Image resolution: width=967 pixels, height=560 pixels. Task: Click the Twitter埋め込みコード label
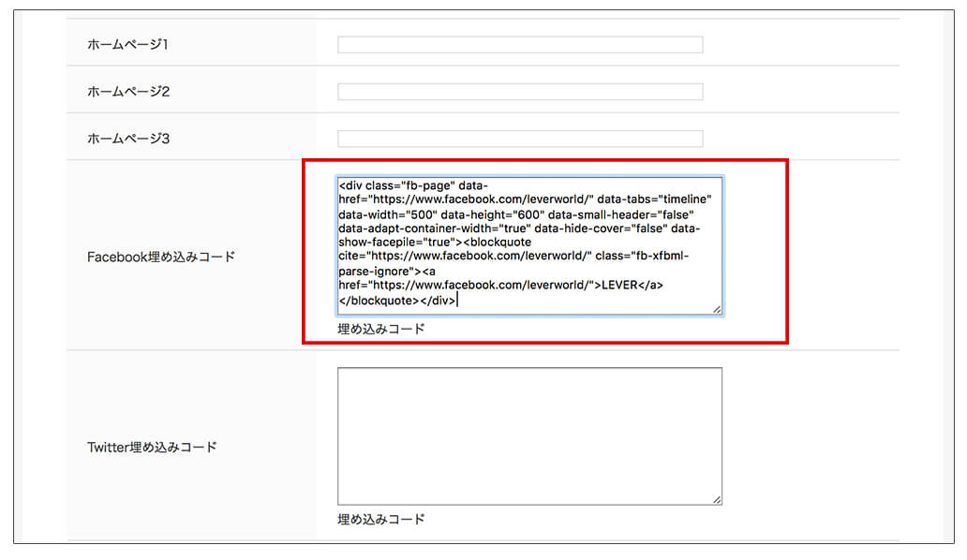pos(151,447)
